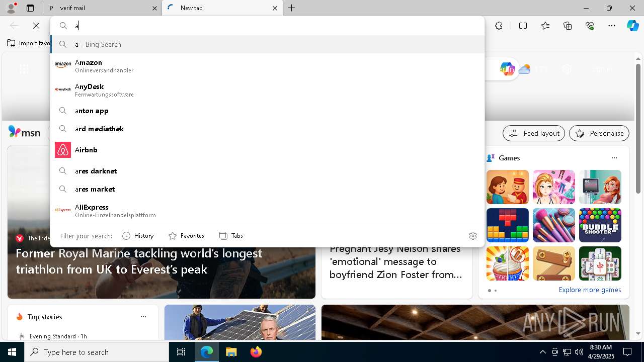This screenshot has width=644, height=362.
Task: Select 'ares darknet' search suggestion
Action: (267, 171)
